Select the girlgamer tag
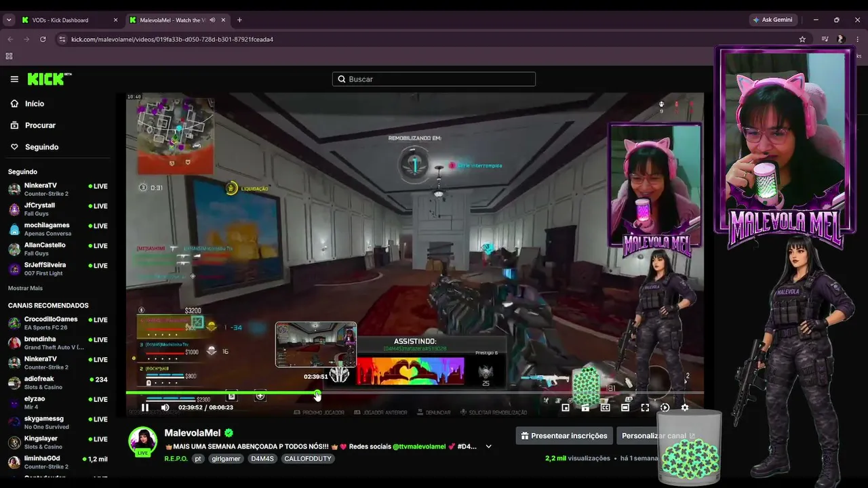 pos(226,459)
